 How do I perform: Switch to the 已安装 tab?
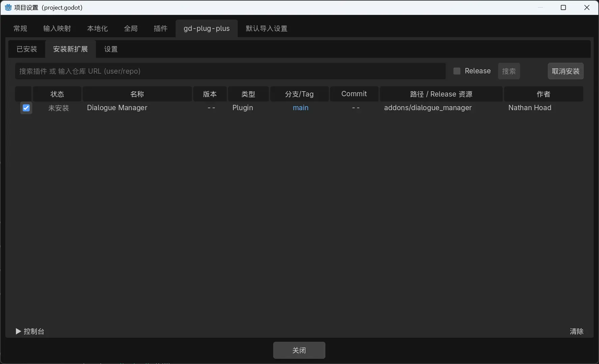27,49
